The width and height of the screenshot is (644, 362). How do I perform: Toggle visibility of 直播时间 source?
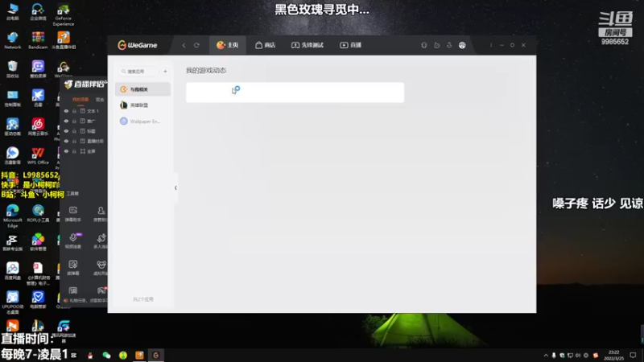pyautogui.click(x=66, y=142)
